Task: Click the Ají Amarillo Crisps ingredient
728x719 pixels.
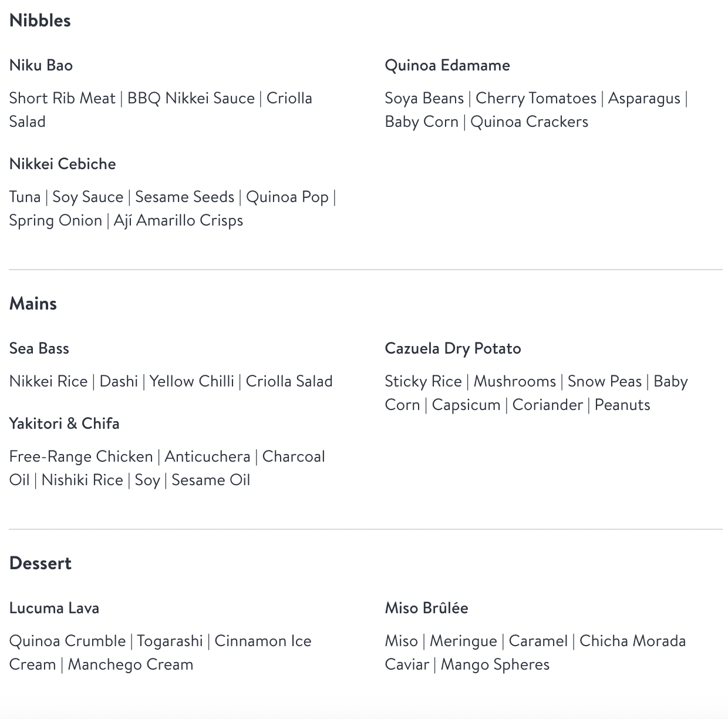Action: [178, 220]
